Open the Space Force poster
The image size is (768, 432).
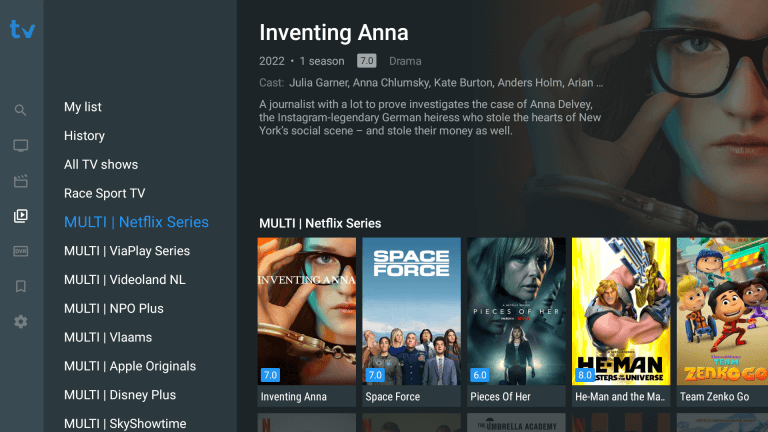point(411,322)
